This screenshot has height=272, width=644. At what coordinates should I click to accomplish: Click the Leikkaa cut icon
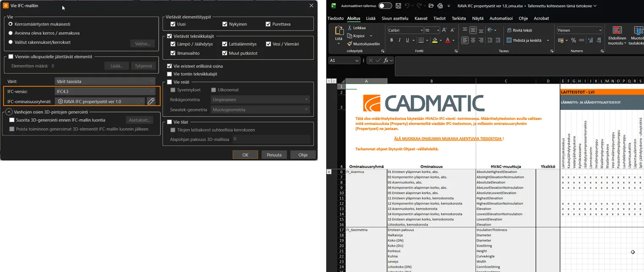coord(349,28)
